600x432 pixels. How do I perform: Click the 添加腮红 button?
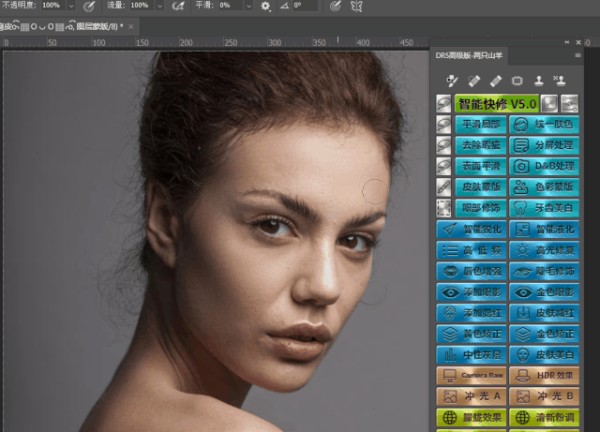(x=471, y=313)
